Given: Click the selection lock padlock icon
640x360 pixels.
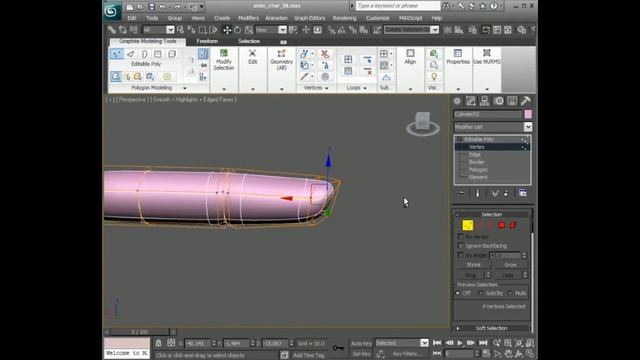Looking at the screenshot, I should coord(158,343).
